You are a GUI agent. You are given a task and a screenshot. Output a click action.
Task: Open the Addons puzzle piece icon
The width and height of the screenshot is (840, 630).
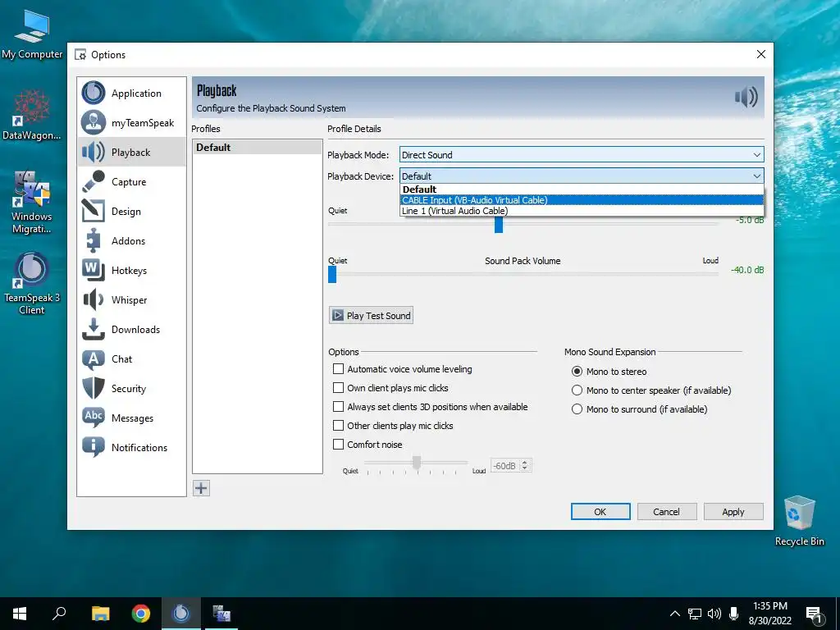coord(94,240)
